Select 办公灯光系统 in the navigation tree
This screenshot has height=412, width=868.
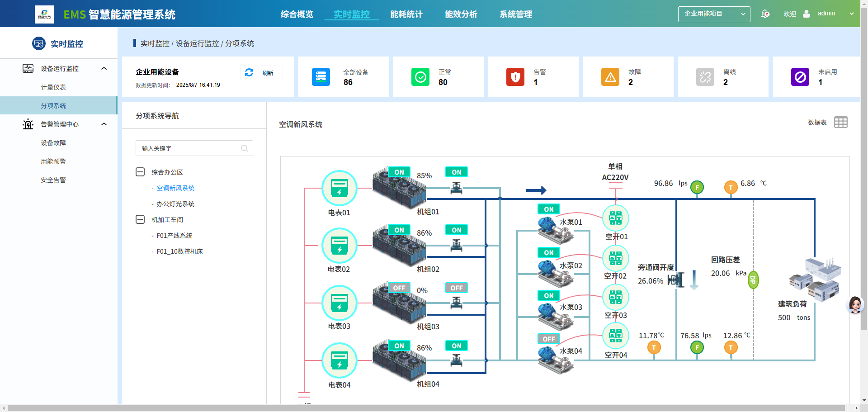[175, 204]
